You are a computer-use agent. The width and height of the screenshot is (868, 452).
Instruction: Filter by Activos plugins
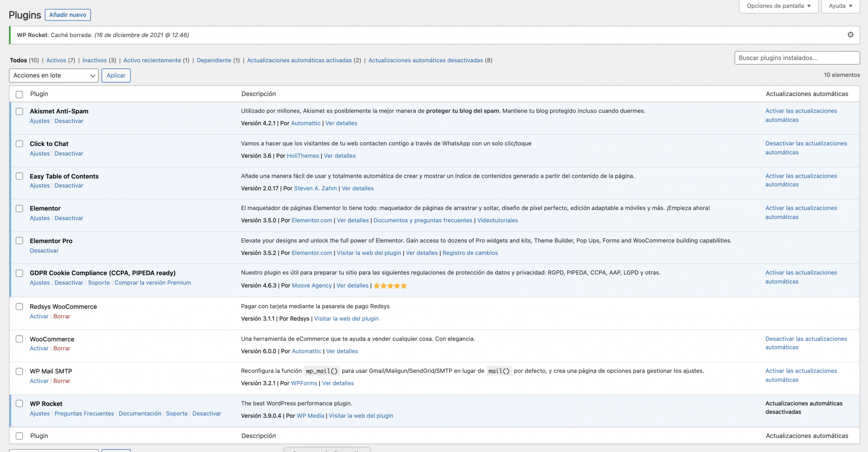pos(56,60)
